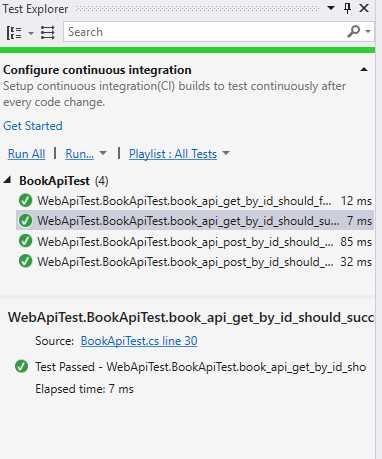This screenshot has width=382, height=459.
Task: Click inside the Search text field
Action: tap(205, 32)
